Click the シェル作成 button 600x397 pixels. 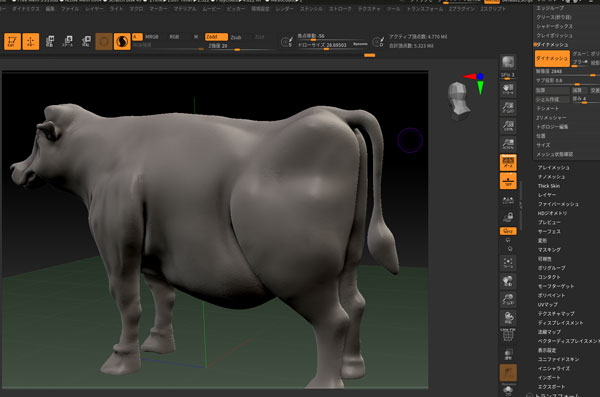pos(552,100)
